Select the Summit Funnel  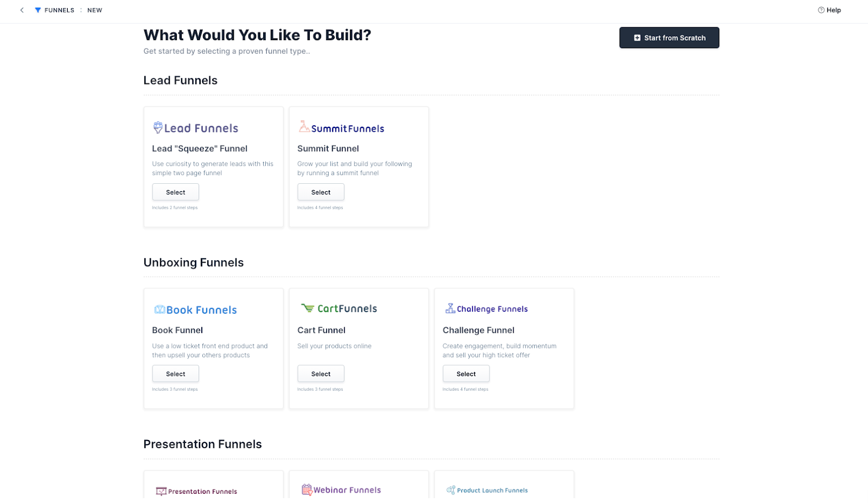321,192
